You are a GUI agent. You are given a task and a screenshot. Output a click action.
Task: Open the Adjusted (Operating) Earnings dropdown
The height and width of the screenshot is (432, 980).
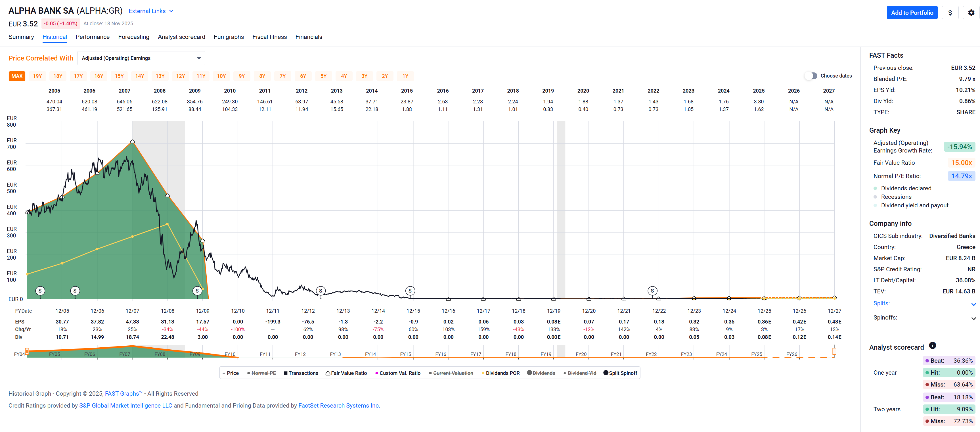pyautogui.click(x=141, y=58)
